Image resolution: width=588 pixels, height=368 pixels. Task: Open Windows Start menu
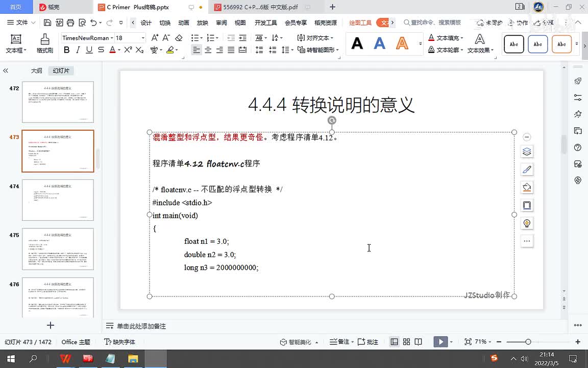(x=11, y=359)
